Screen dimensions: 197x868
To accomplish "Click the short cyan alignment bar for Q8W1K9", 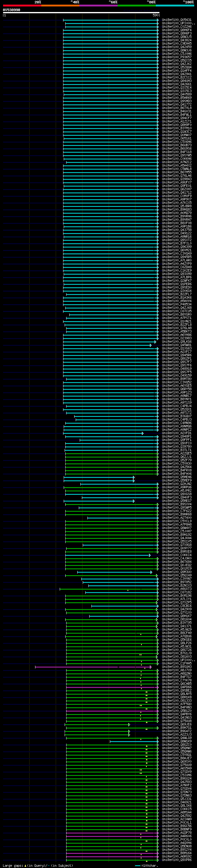I will point(134,741).
